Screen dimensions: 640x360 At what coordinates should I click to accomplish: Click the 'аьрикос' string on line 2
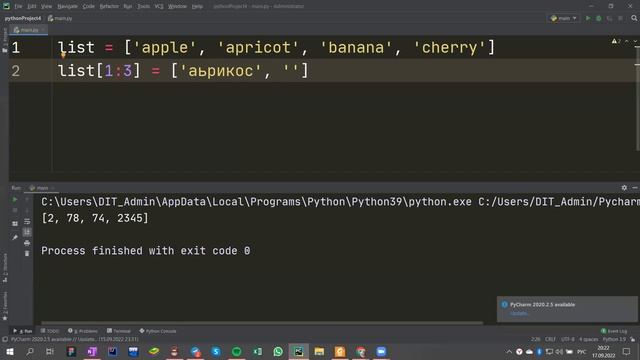coord(220,71)
